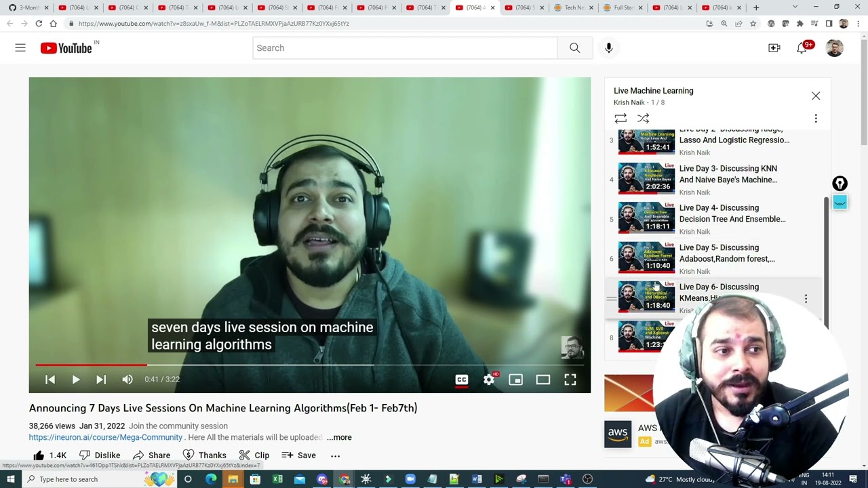Focus the YouTube search input box
This screenshot has height=488, width=868.
405,48
